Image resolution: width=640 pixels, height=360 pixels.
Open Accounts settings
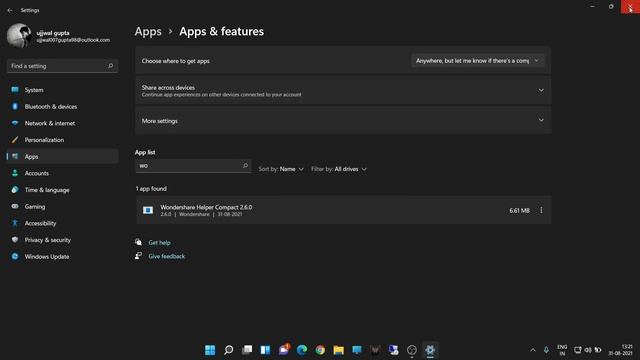[62, 173]
